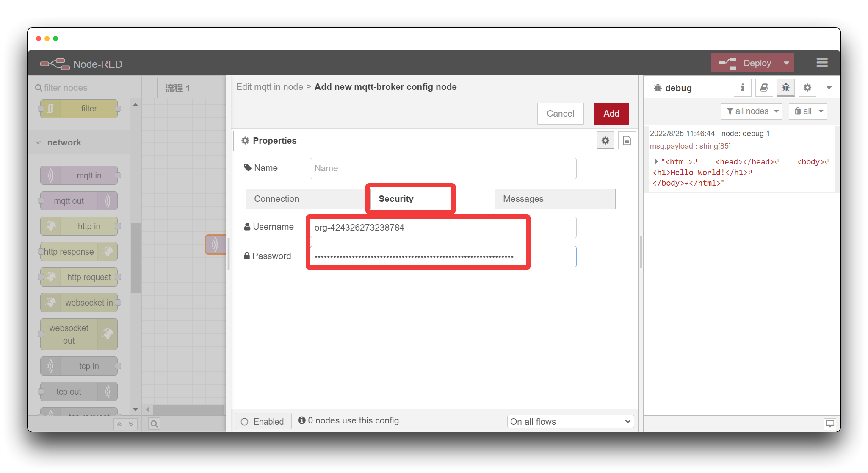Select the filter node in palette
Screen dimensions: 868x473
(x=79, y=109)
